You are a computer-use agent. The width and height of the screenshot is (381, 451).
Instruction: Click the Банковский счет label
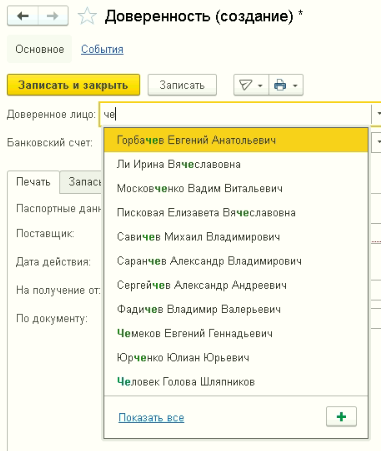point(50,143)
